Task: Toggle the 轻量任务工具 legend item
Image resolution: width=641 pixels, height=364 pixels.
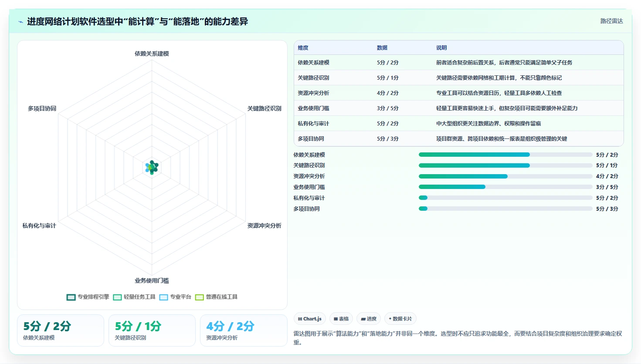Action: point(134,297)
